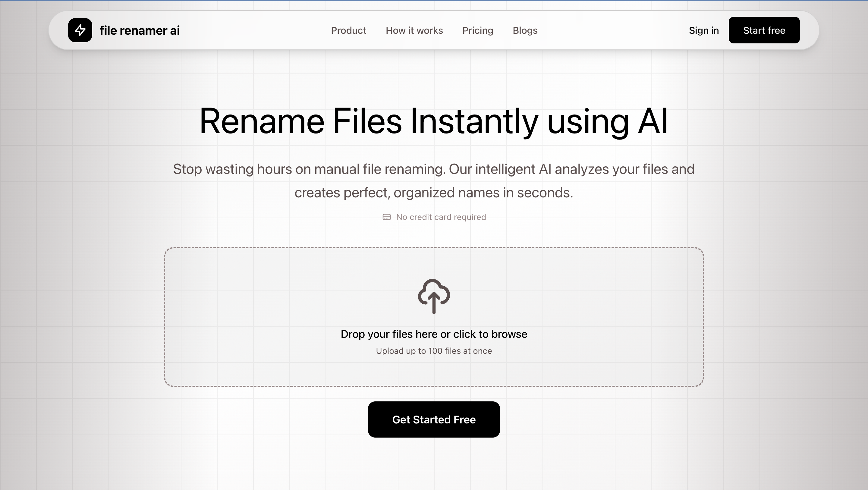Viewport: 868px width, 490px height.
Task: Click the small credit card icon
Action: (386, 217)
